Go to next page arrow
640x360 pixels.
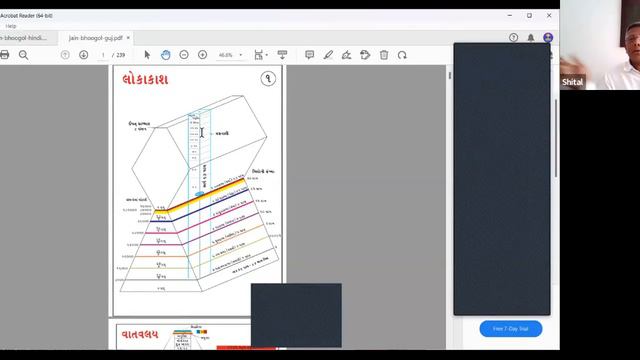point(84,55)
